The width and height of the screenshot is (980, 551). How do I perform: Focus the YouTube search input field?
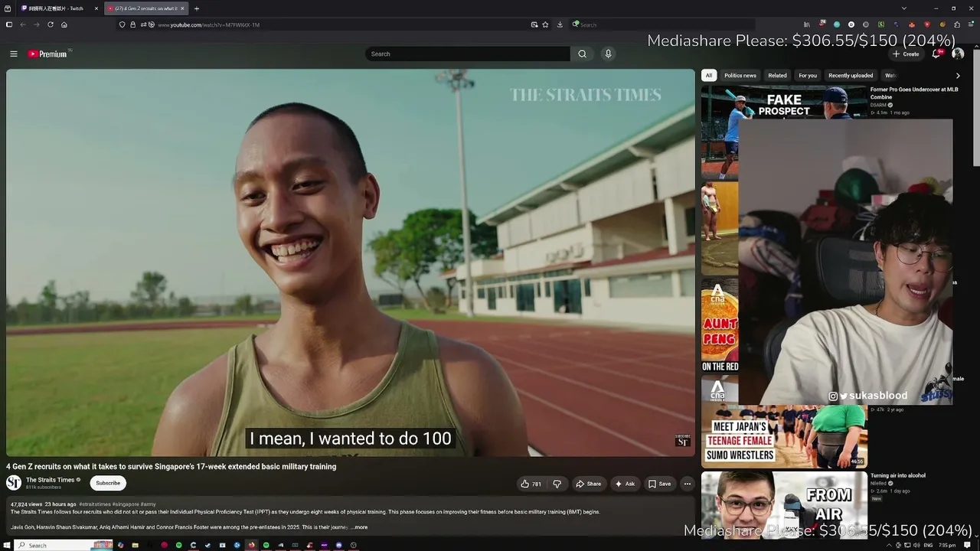tap(468, 54)
